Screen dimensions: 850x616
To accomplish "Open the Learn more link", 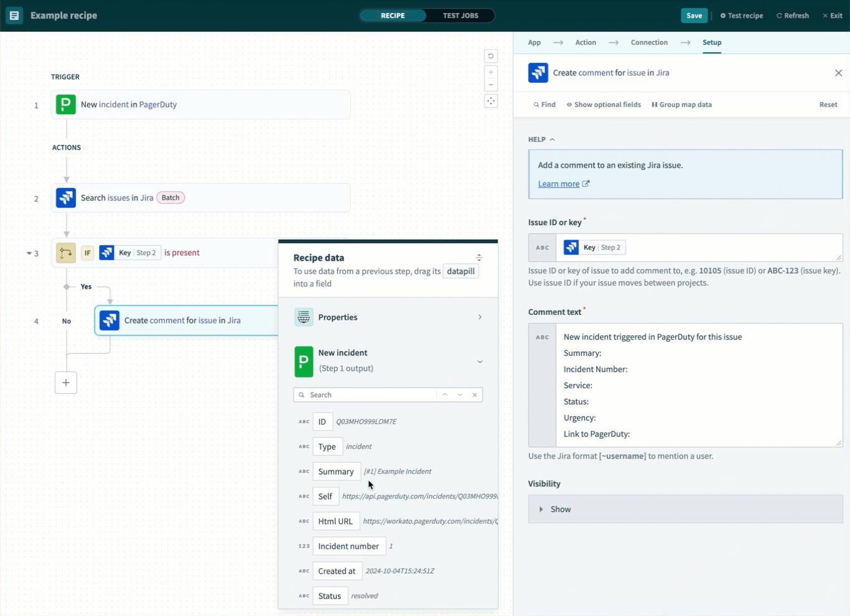I will [x=559, y=184].
